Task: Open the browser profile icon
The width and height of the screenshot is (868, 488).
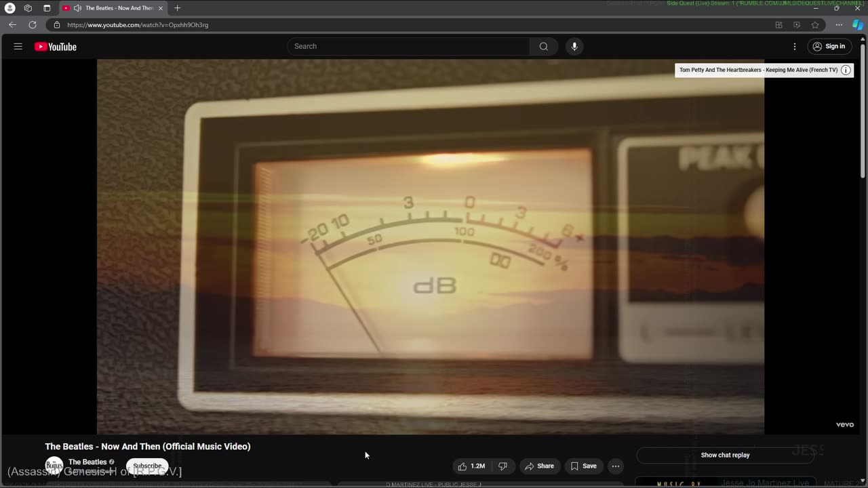Action: [9, 8]
